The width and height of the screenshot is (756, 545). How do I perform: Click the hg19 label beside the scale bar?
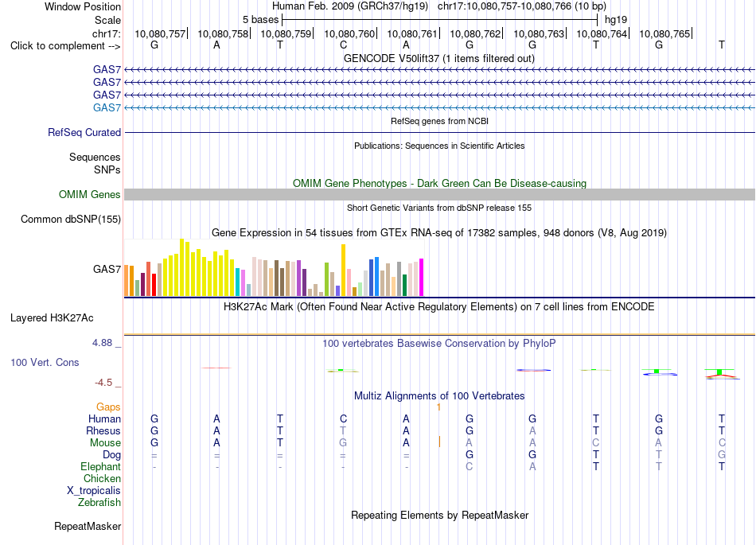tap(616, 20)
